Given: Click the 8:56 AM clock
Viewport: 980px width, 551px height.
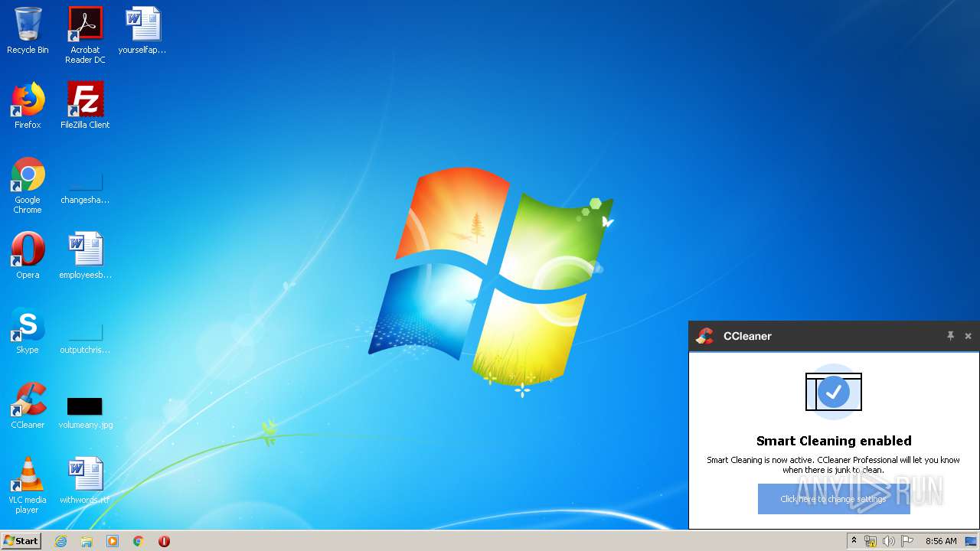Looking at the screenshot, I should (941, 541).
